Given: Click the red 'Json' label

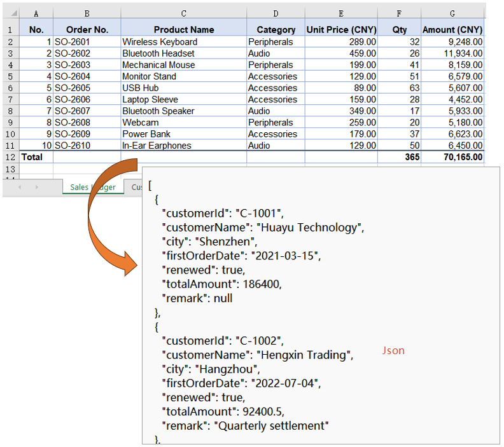Looking at the screenshot, I should 393,350.
